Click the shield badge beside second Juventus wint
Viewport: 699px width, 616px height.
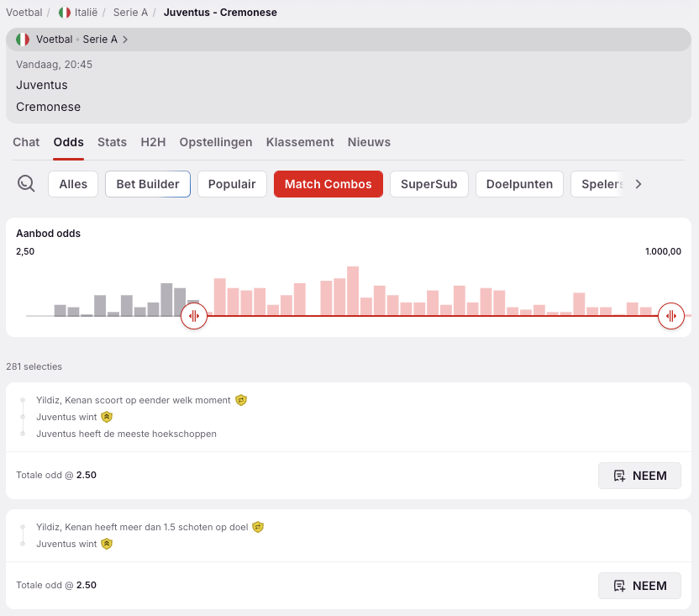(x=107, y=544)
